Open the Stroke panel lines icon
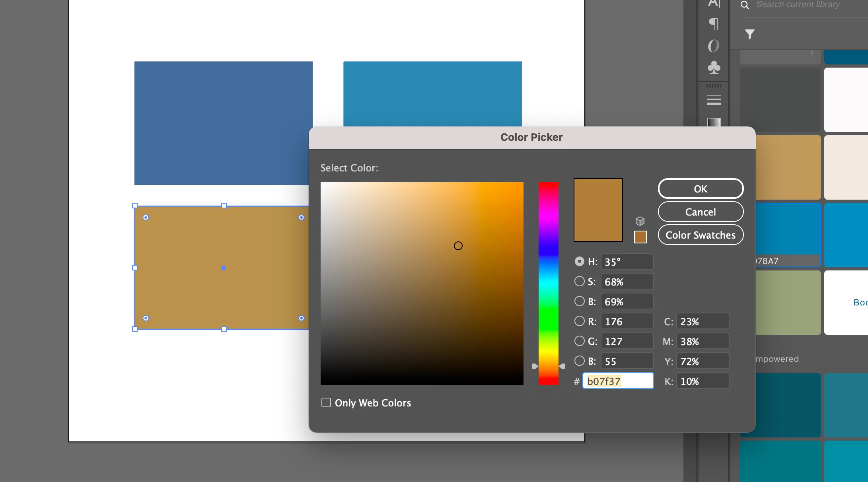Screen dimensions: 868x482 pyautogui.click(x=714, y=100)
